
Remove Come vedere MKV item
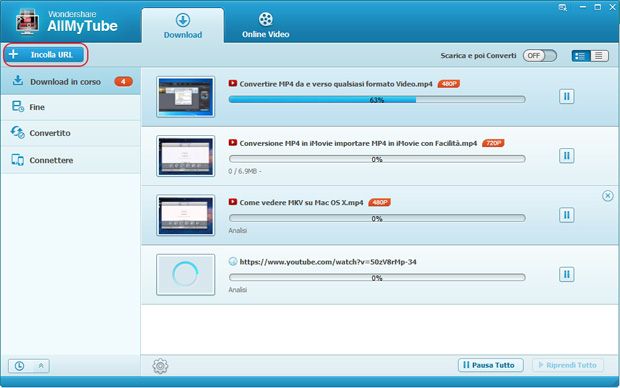click(608, 195)
